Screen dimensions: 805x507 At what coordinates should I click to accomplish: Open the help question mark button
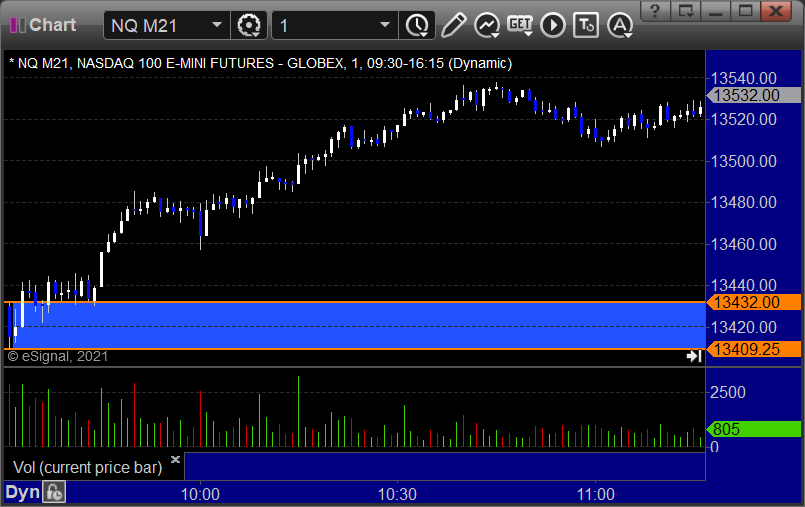click(x=655, y=10)
